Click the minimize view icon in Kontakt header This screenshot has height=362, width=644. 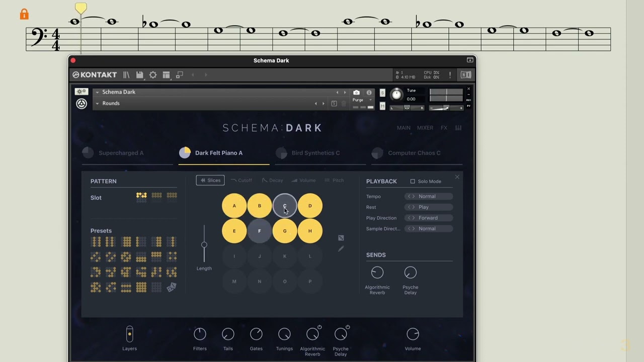pyautogui.click(x=179, y=75)
